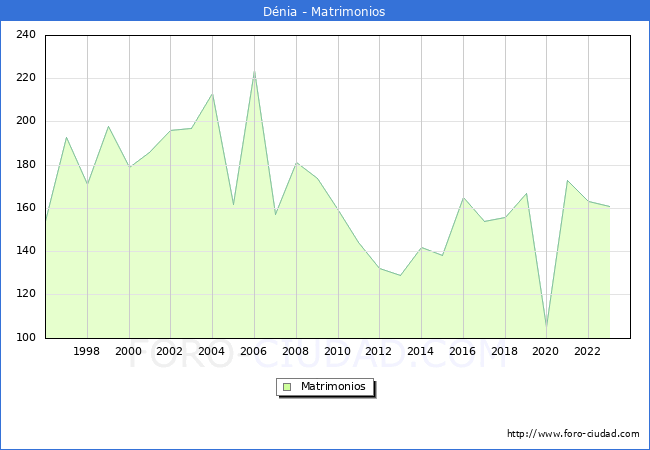This screenshot has height=450, width=650.
Task: Click the green Matrimonios legend swatch
Action: pos(287,387)
